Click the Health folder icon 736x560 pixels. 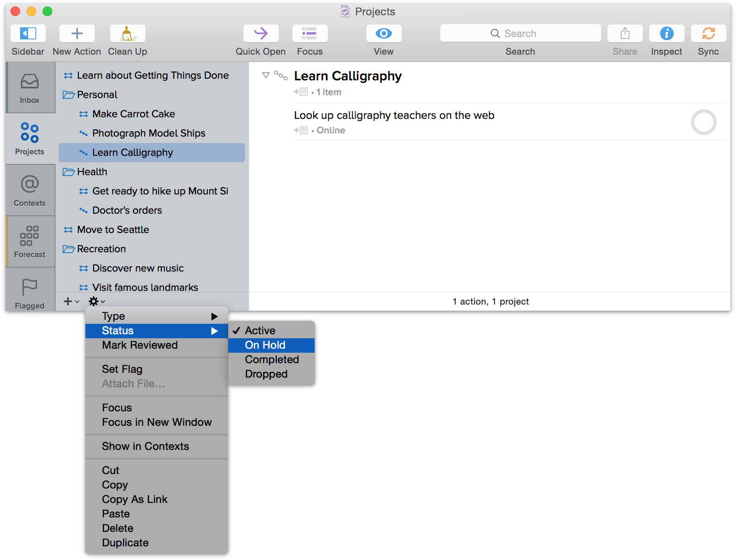(69, 172)
